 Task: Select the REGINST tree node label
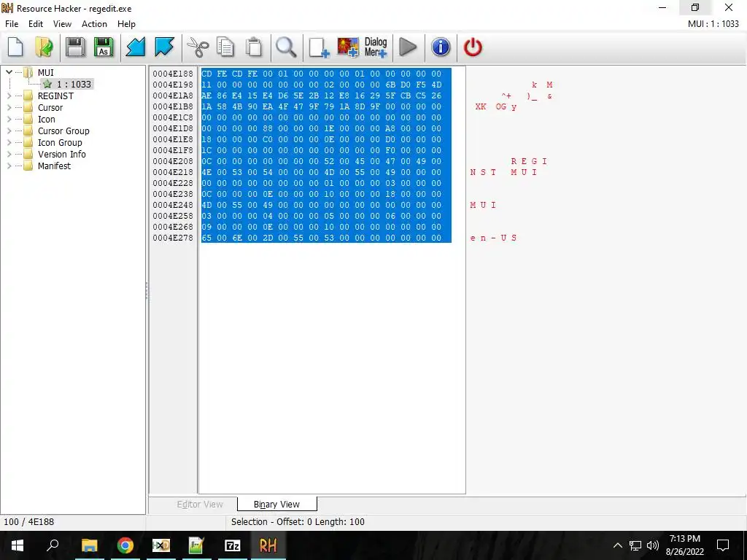click(55, 96)
